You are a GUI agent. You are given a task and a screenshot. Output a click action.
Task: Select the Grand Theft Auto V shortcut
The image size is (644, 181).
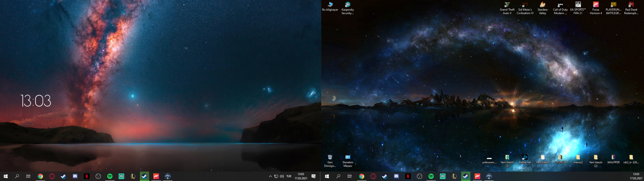tap(507, 8)
